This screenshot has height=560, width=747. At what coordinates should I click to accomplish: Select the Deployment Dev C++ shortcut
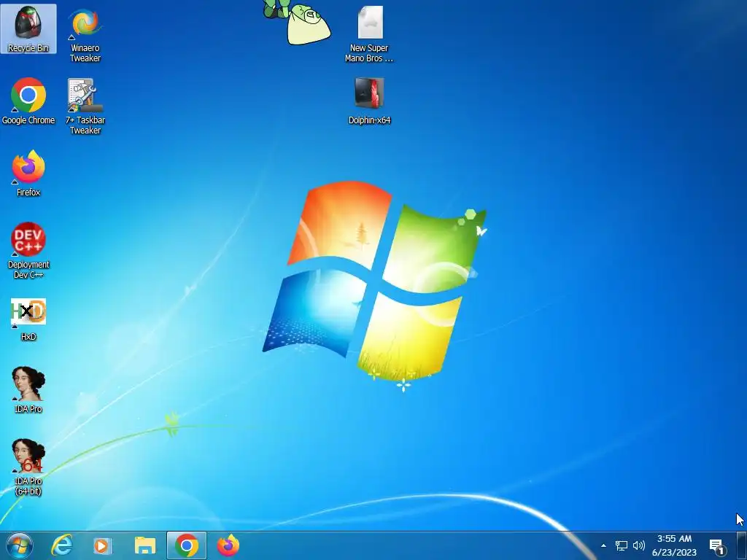[28, 251]
